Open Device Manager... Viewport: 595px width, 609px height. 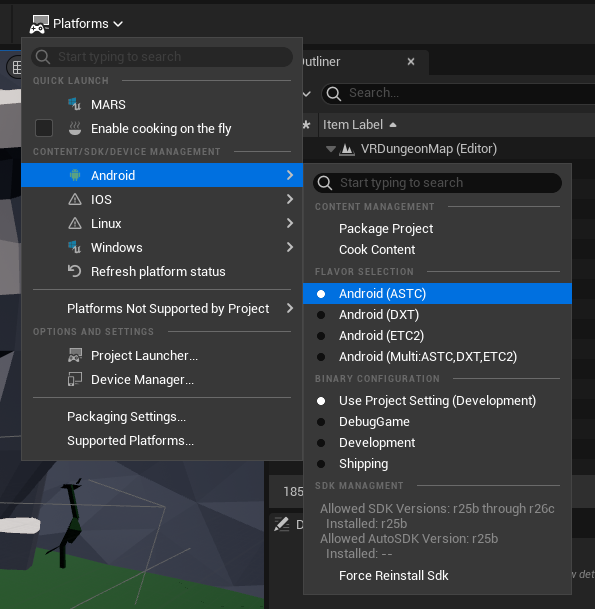(162, 380)
